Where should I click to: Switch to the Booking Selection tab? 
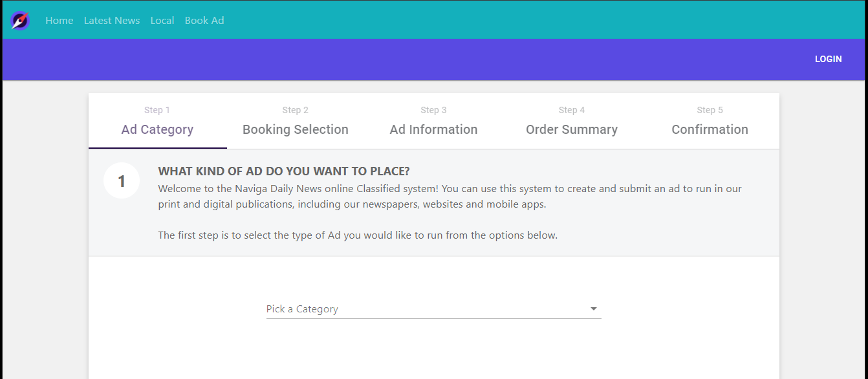click(296, 129)
